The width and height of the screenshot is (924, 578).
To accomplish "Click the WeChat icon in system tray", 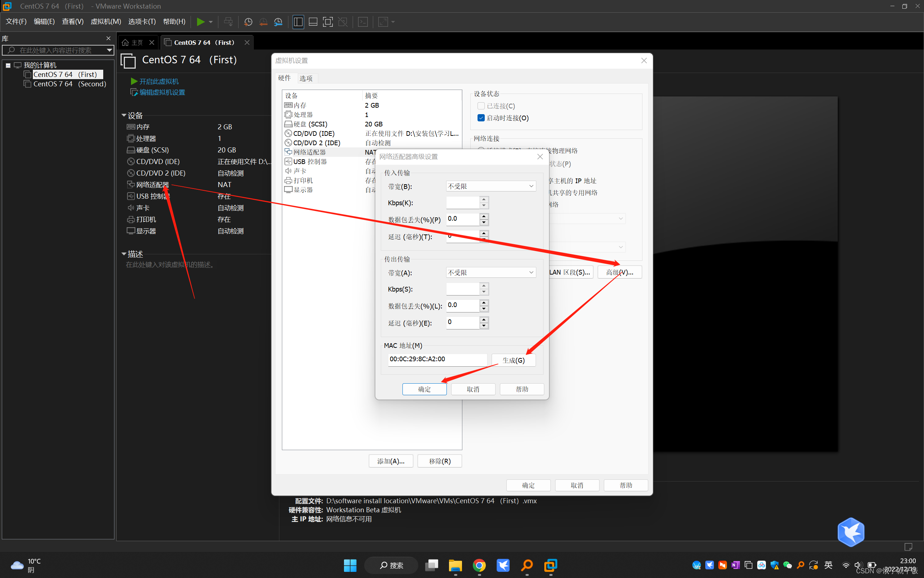I will pos(787,565).
